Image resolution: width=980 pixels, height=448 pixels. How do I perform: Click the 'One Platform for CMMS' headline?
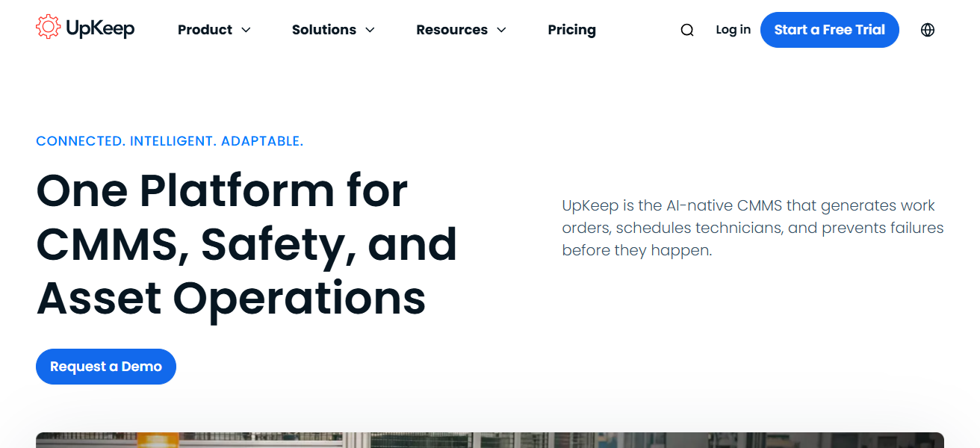(x=246, y=244)
